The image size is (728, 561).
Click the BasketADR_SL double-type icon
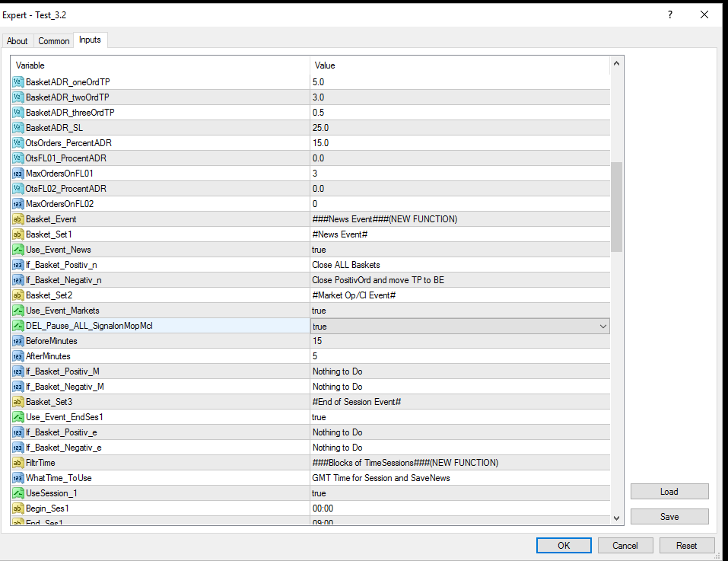17,128
